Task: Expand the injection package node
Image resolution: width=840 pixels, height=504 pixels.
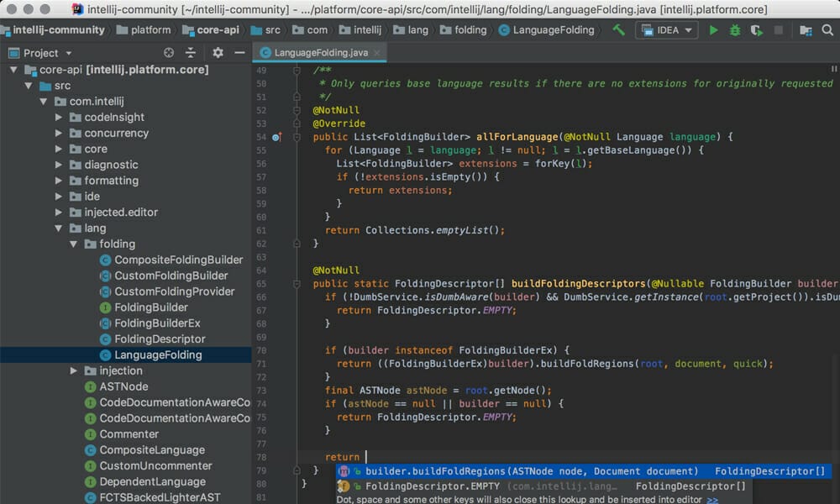Action: point(72,370)
